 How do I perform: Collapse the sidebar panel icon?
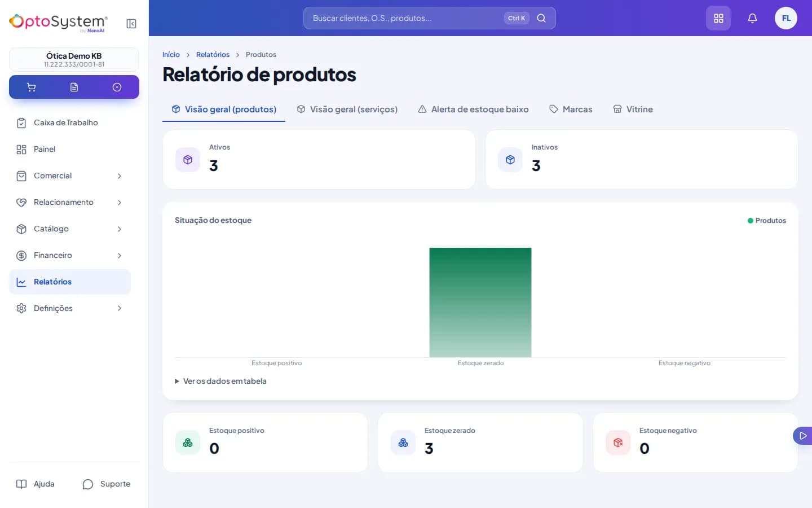pyautogui.click(x=131, y=24)
